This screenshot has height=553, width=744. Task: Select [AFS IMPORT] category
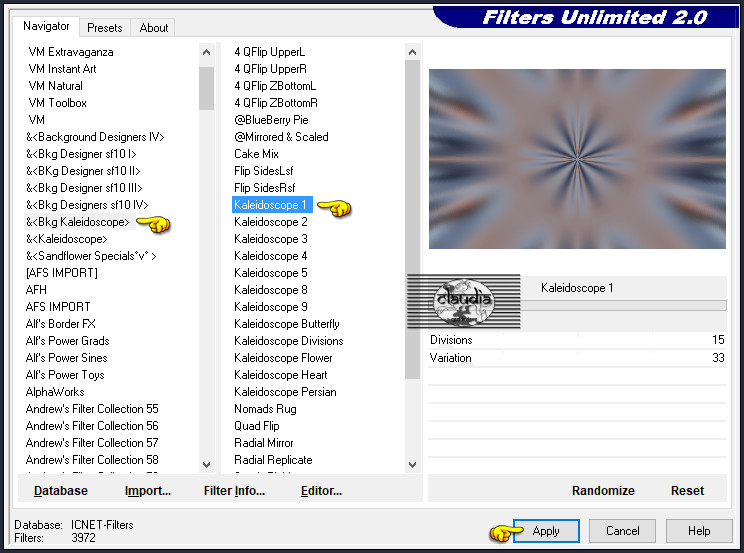click(x=62, y=273)
